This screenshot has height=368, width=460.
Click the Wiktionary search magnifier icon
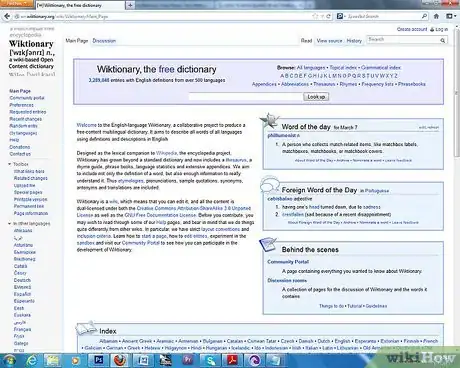click(443, 40)
